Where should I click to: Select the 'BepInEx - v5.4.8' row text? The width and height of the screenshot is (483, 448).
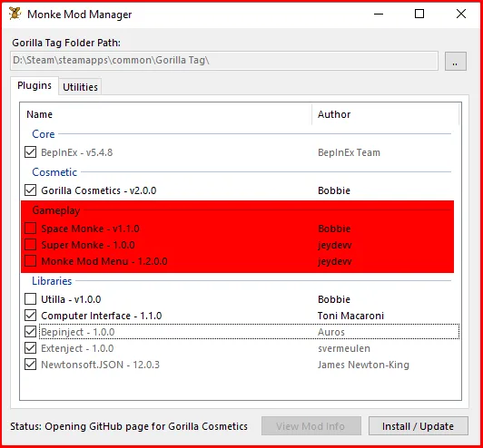pos(76,152)
